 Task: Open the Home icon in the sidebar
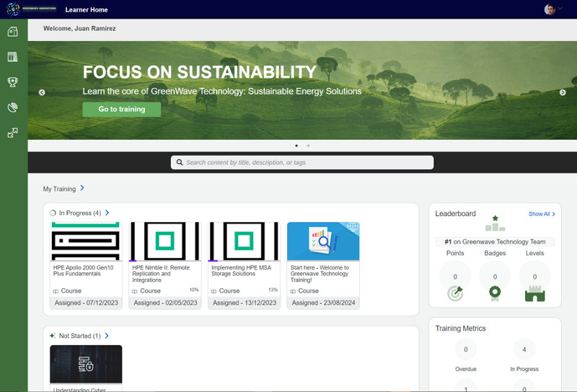tap(12, 32)
